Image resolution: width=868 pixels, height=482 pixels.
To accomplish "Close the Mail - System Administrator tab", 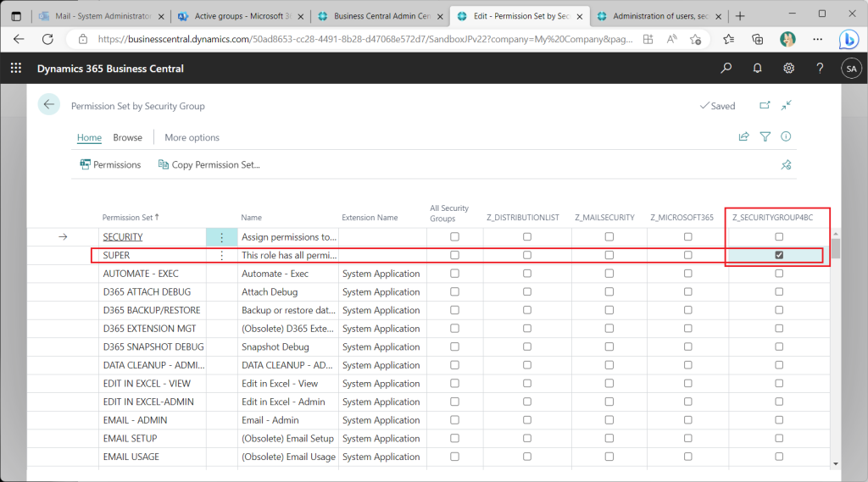I will point(161,17).
